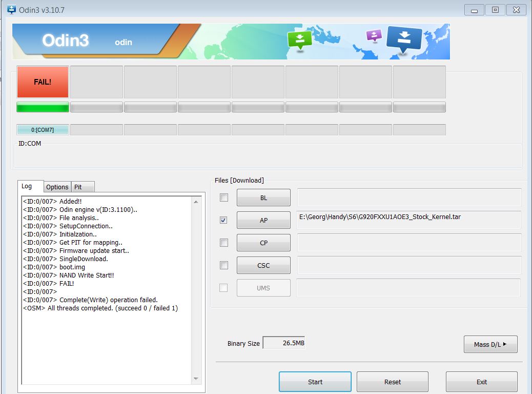532x394 pixels.
Task: Click the disabled UMS checkbox
Action: point(223,288)
